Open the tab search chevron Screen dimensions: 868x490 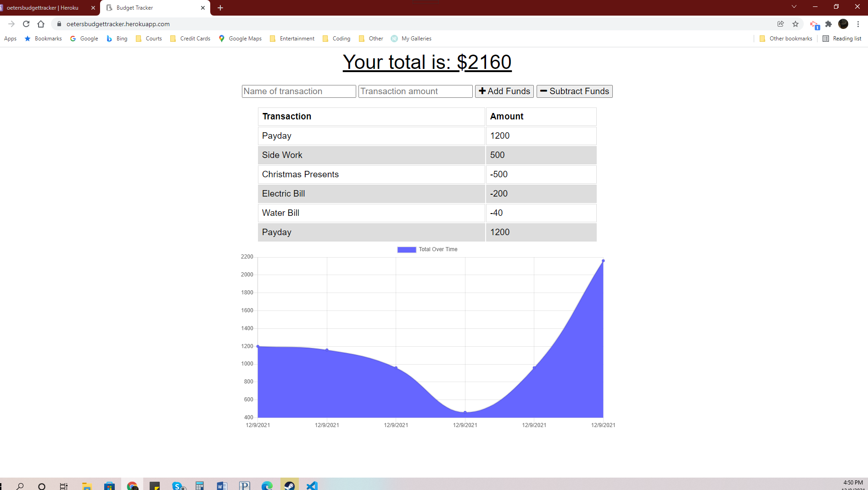pos(794,7)
